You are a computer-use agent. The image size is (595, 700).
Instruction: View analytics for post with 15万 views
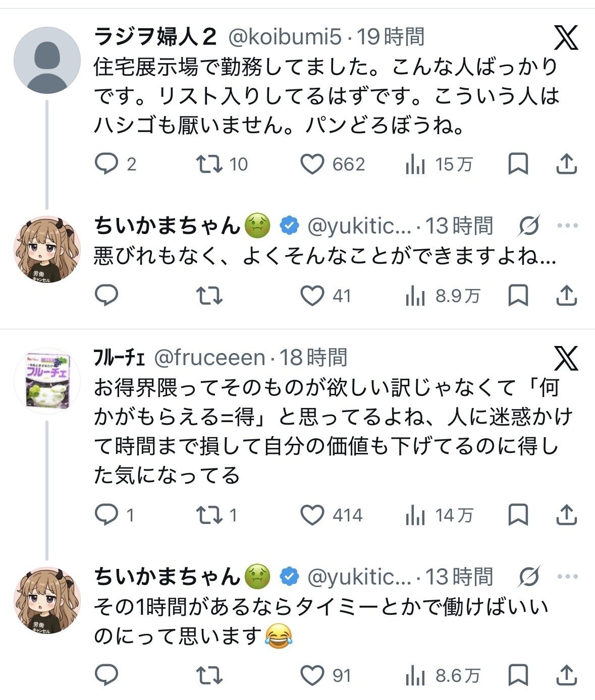tap(415, 164)
